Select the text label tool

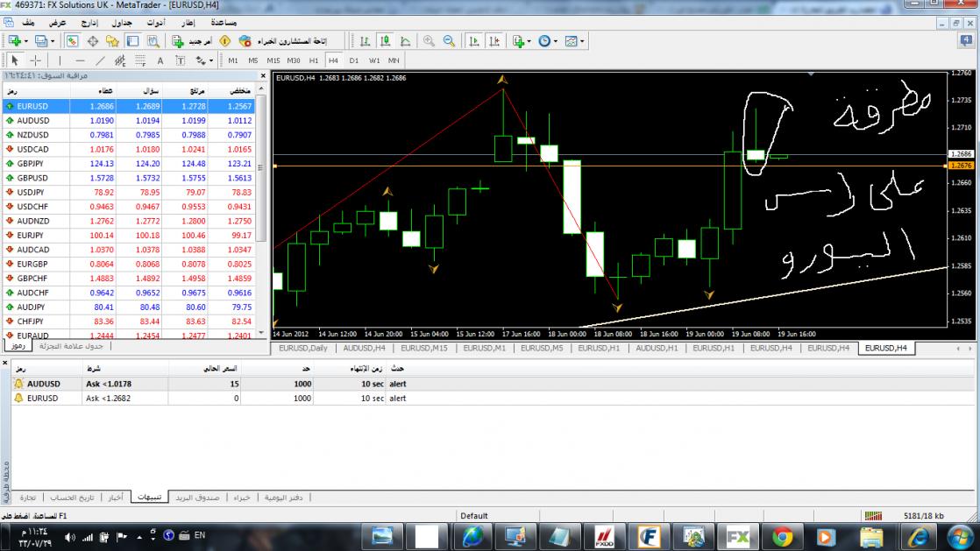point(180,60)
